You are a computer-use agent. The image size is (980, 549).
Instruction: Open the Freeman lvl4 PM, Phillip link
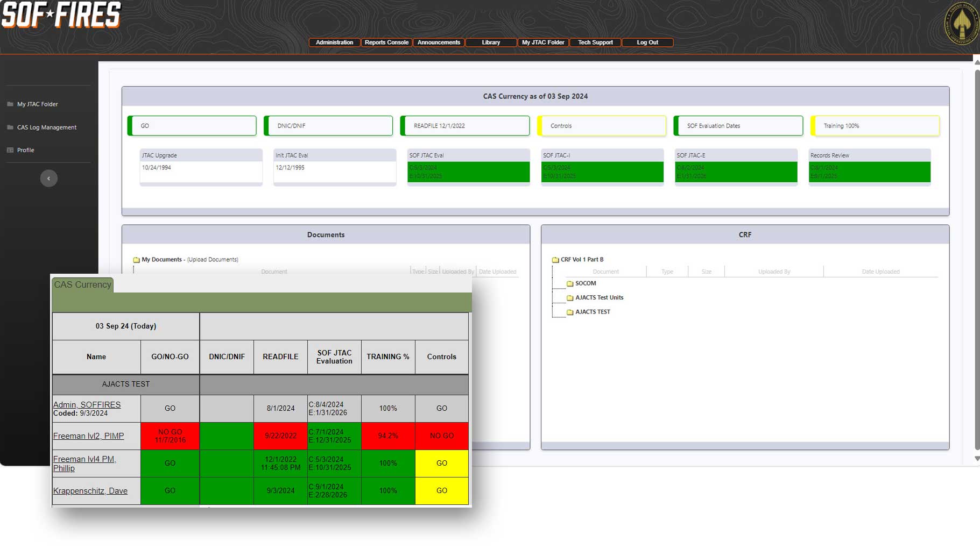[84, 464]
